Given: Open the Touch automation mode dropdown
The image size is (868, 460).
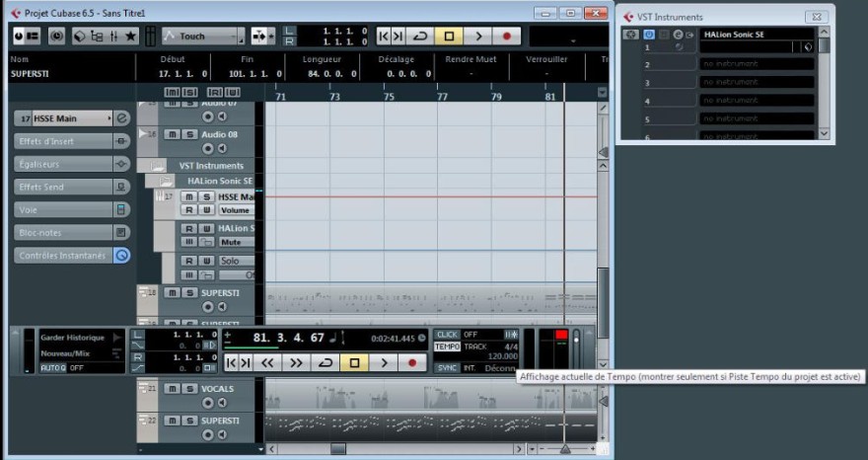Looking at the screenshot, I should tap(203, 37).
